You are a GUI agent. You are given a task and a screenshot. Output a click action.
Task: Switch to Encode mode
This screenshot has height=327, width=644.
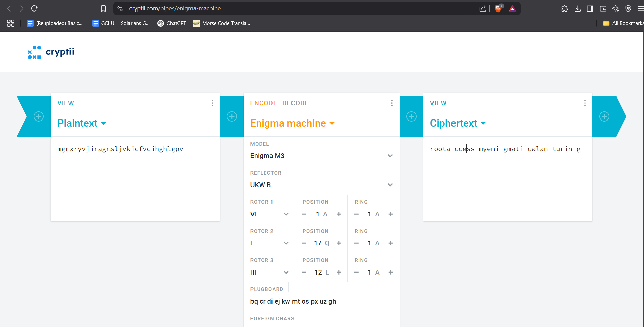[x=264, y=103]
